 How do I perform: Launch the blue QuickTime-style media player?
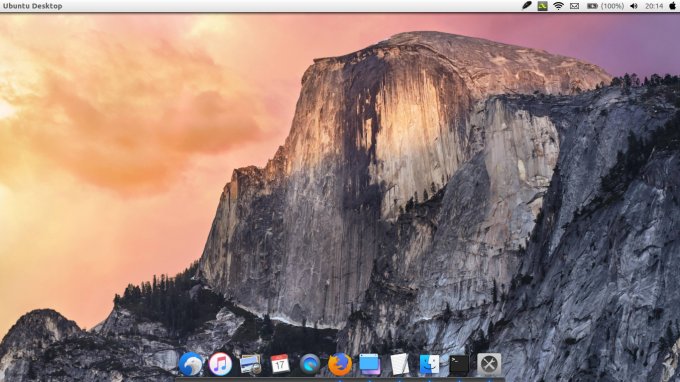[310, 364]
